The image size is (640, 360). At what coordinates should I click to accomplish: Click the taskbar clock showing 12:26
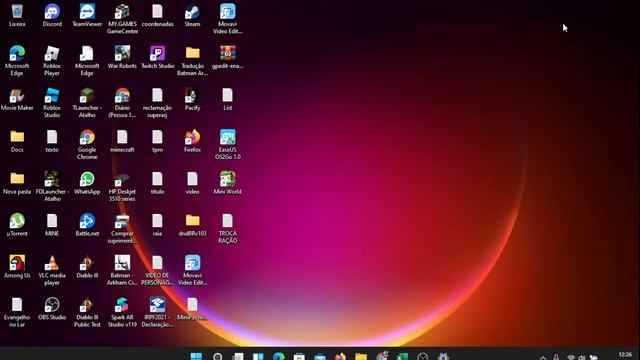click(625, 355)
